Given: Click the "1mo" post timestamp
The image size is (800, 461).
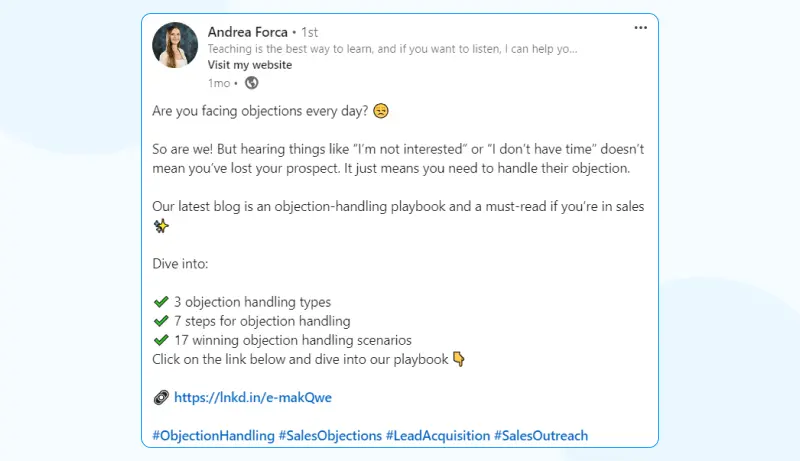Looking at the screenshot, I should coord(219,83).
